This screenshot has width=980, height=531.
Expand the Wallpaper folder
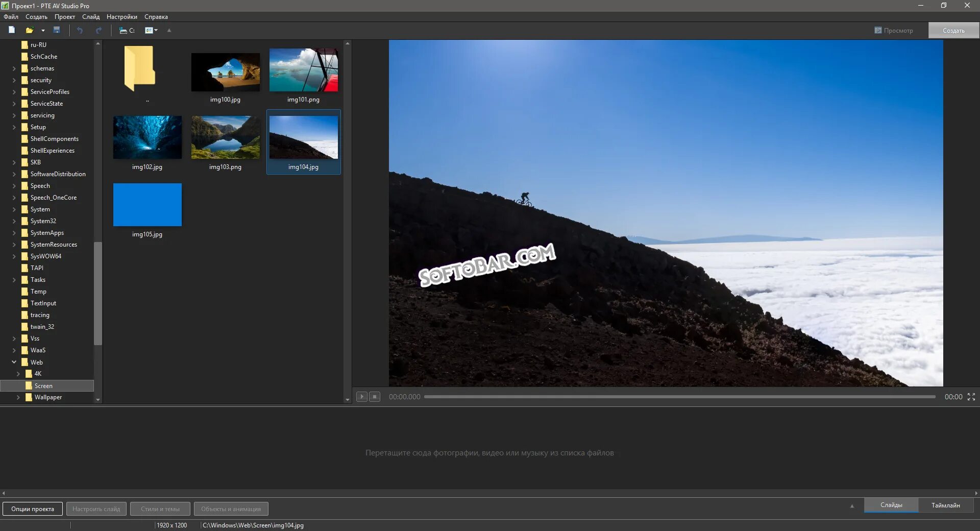click(x=18, y=397)
